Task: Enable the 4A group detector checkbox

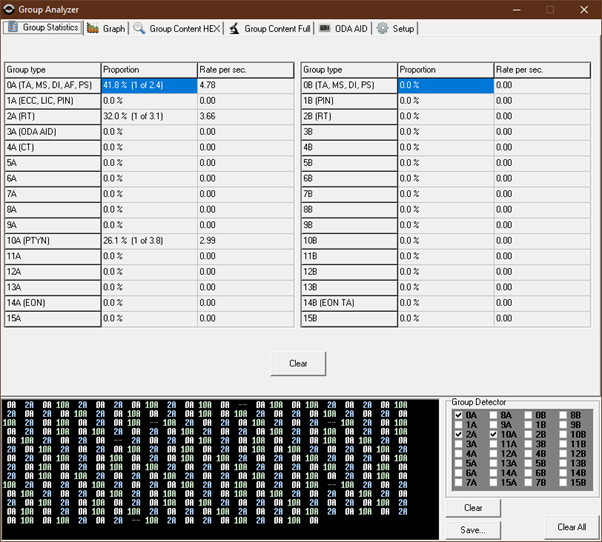Action: tap(459, 454)
